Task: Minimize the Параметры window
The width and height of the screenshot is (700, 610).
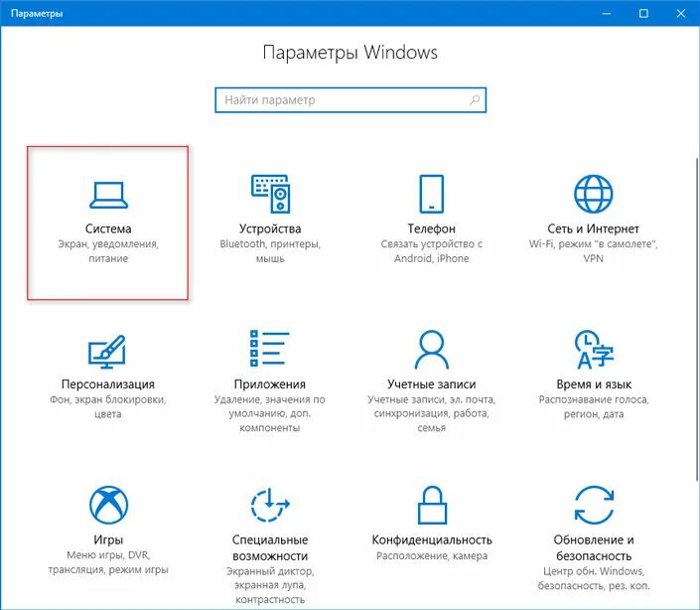Action: [x=607, y=13]
